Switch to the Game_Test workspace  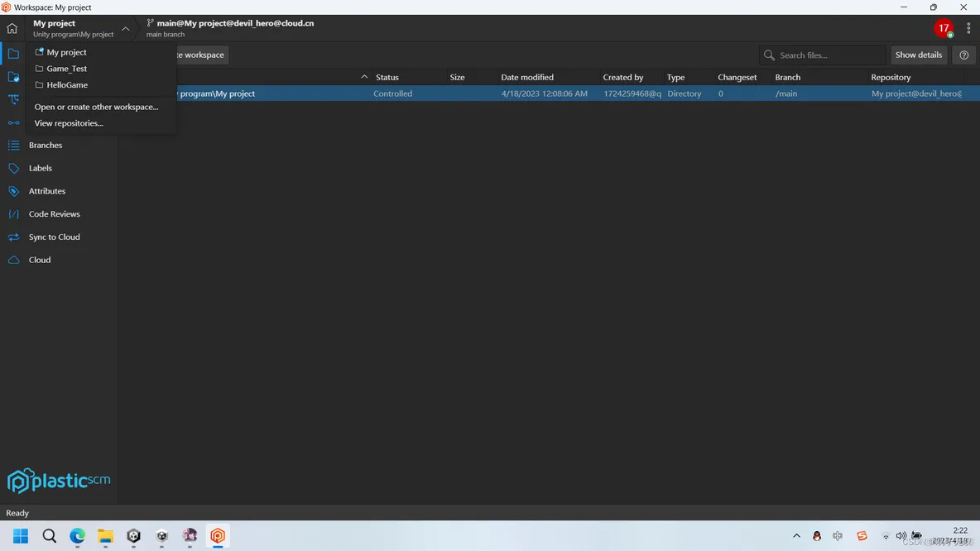[66, 69]
